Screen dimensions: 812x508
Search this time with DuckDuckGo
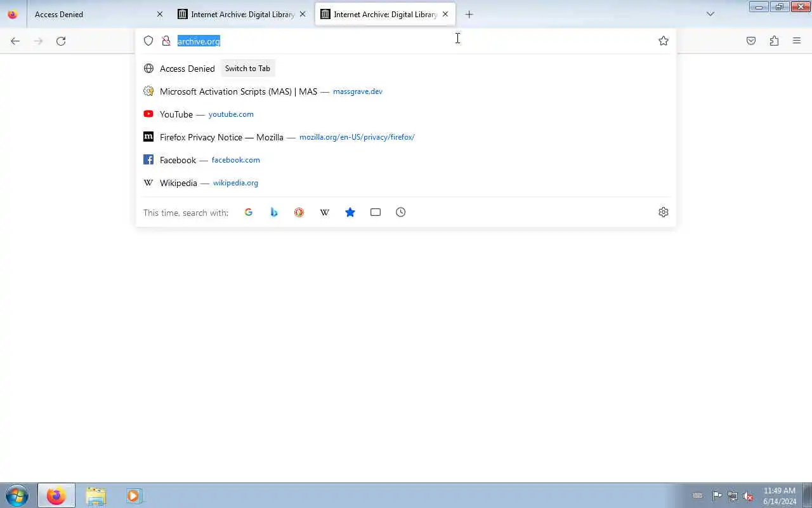coord(299,212)
